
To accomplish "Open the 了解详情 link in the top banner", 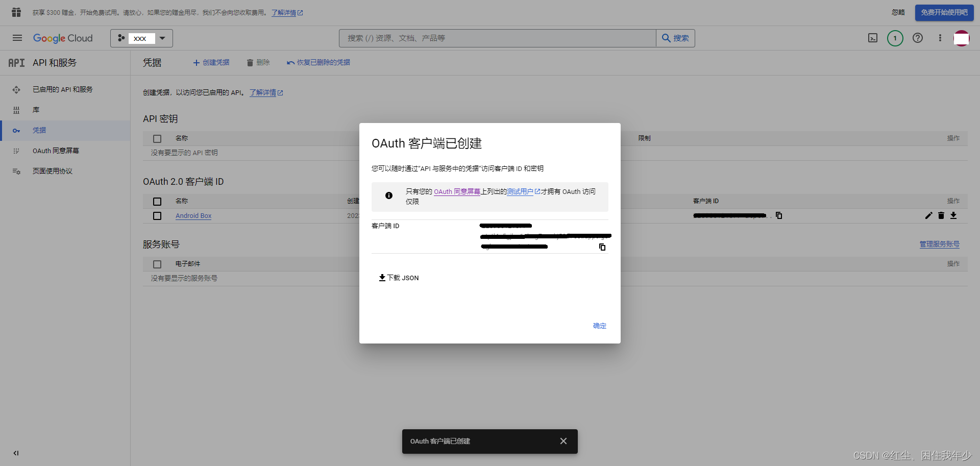I will pyautogui.click(x=287, y=13).
